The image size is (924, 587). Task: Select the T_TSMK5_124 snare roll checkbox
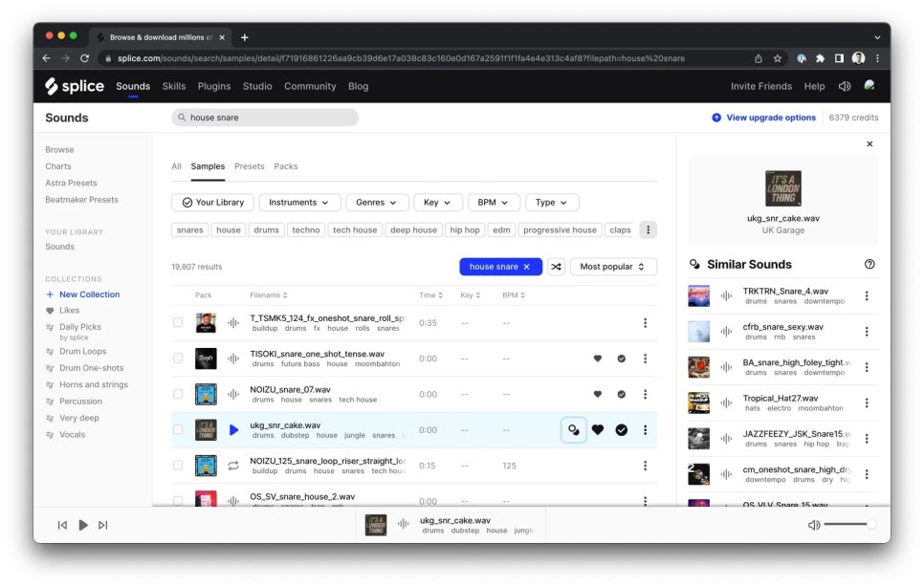coord(178,322)
